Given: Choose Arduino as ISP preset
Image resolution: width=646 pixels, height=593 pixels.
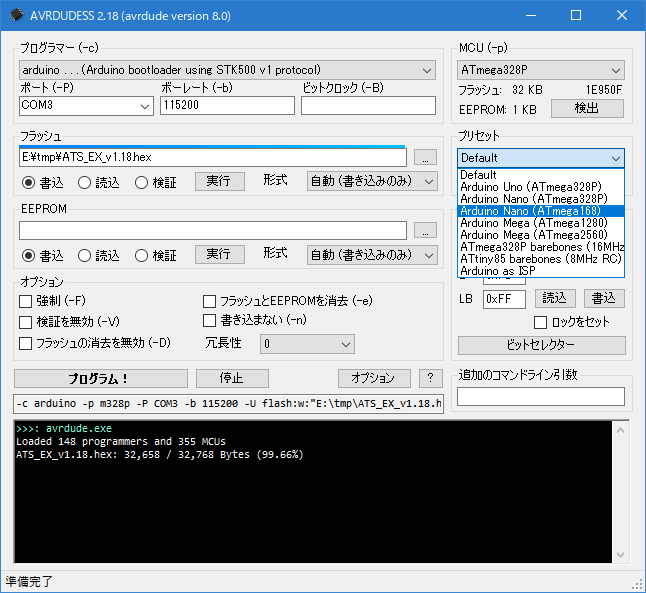Looking at the screenshot, I should point(541,271).
